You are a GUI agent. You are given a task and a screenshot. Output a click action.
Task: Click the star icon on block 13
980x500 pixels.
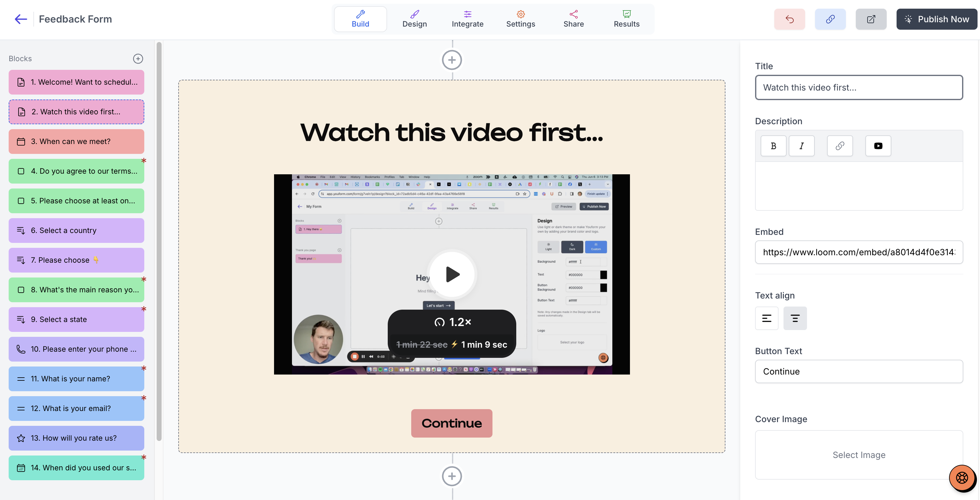click(21, 439)
